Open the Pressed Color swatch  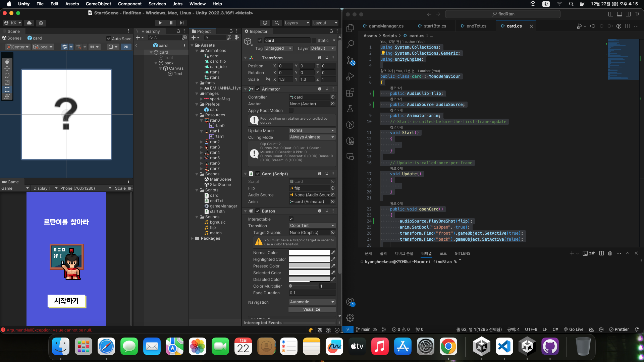click(x=309, y=266)
